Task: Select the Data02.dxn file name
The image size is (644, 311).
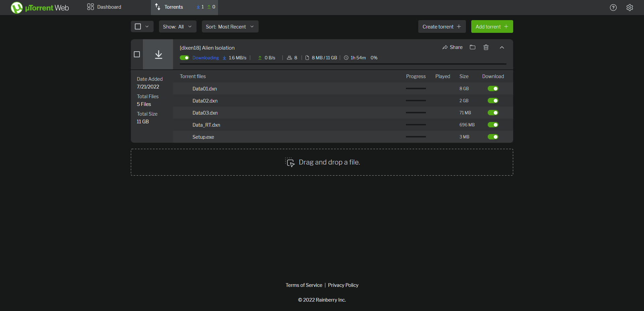Action: point(205,101)
